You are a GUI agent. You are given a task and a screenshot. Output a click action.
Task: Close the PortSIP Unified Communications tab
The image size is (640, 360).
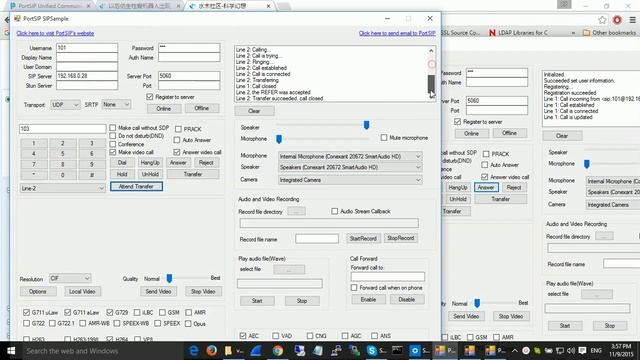coord(89,6)
